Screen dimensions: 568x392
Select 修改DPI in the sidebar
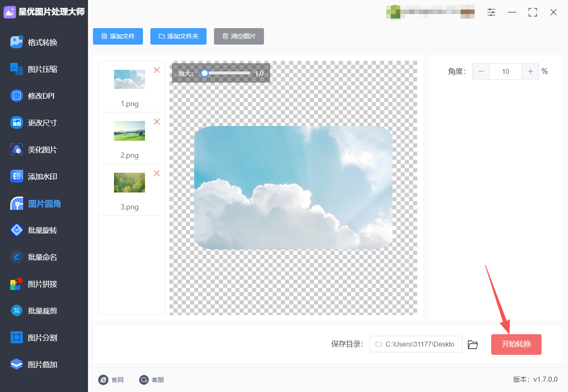click(x=41, y=96)
